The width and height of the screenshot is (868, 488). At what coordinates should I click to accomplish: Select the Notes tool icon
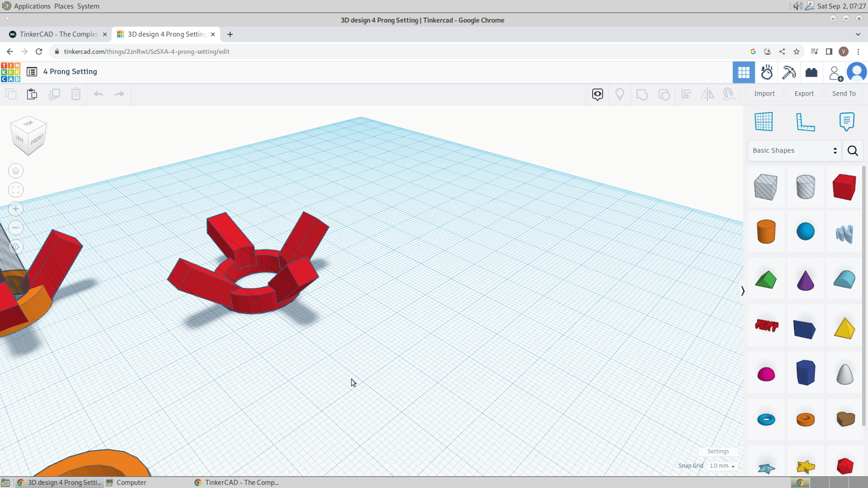tap(847, 121)
